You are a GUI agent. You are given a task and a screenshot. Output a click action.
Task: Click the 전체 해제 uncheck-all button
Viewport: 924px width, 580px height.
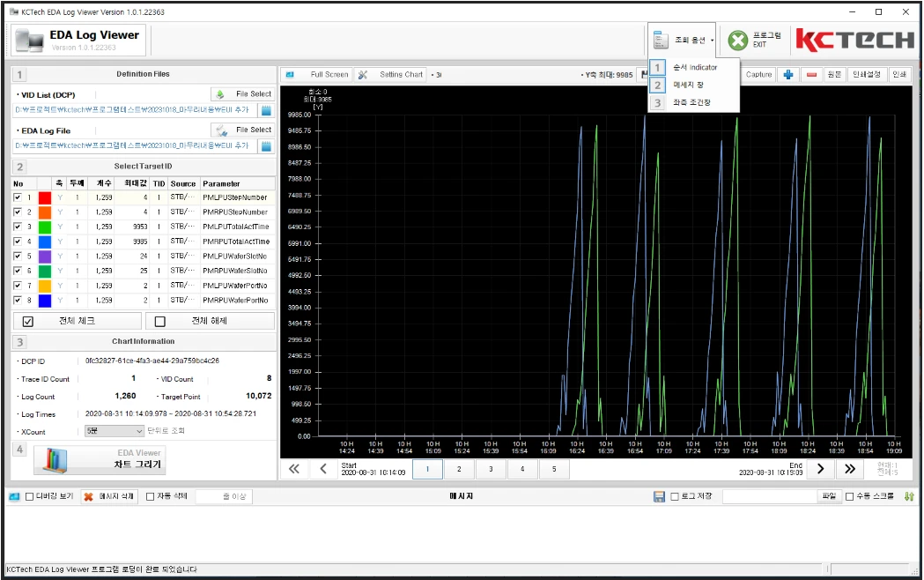[210, 321]
